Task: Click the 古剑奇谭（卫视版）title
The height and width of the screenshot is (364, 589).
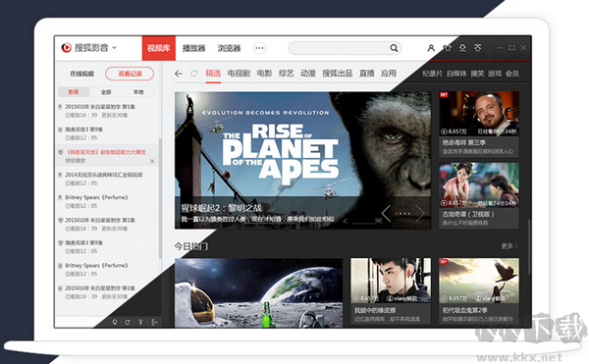Action: click(468, 214)
